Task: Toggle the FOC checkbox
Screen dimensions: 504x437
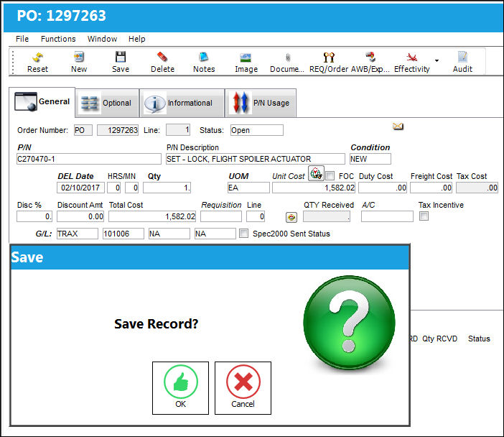Action: 330,175
